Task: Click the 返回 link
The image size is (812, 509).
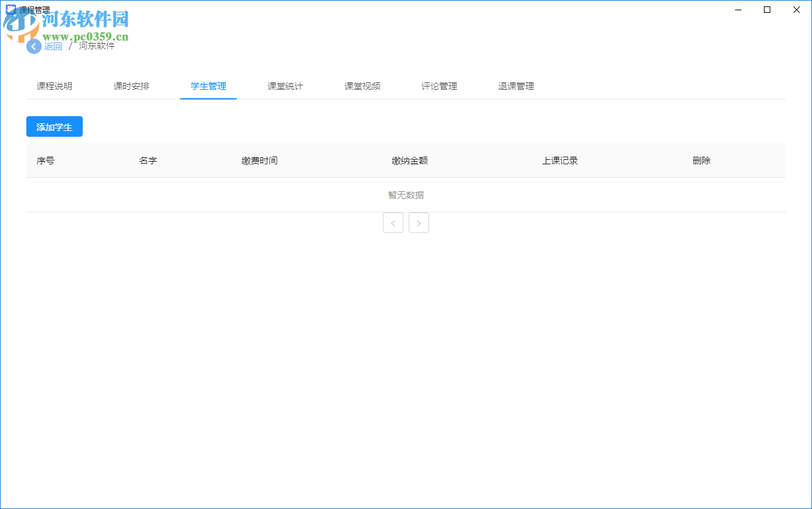Action: coord(53,46)
